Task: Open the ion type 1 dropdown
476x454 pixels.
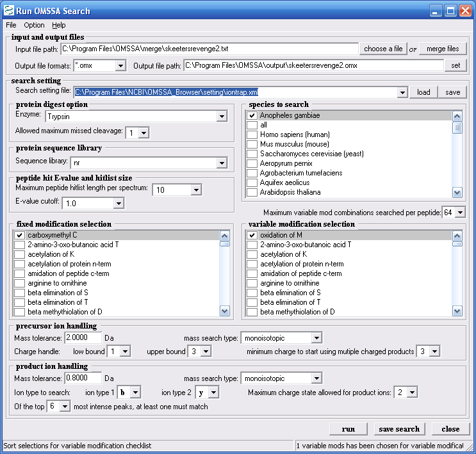Action: [x=135, y=393]
